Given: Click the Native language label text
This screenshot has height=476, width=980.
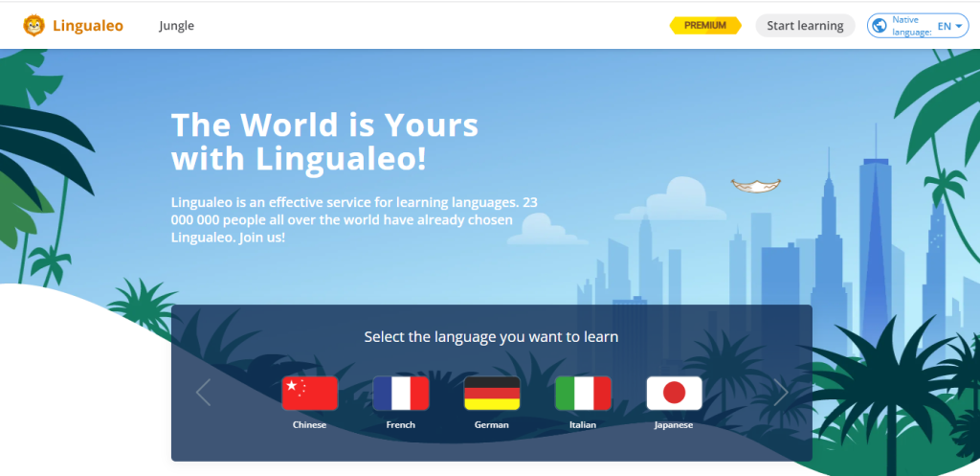Looking at the screenshot, I should (x=912, y=26).
